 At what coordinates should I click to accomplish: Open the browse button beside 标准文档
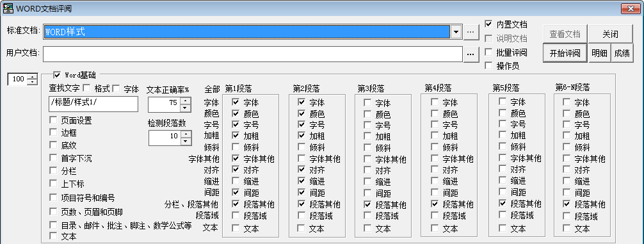(x=471, y=31)
